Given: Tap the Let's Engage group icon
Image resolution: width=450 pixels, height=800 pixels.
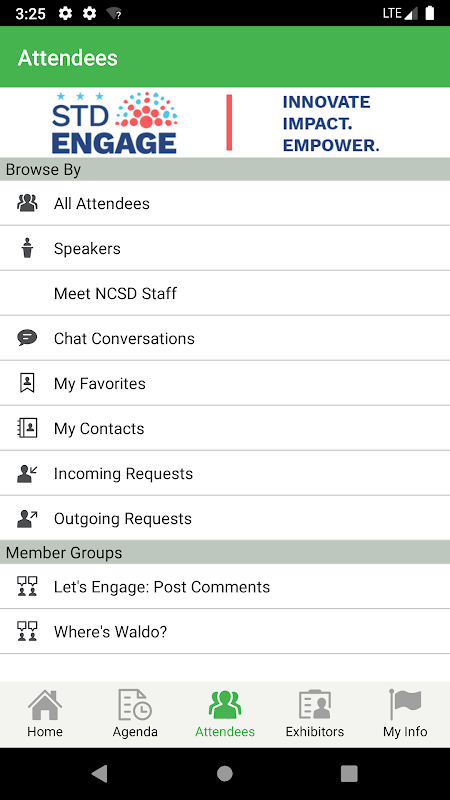Looking at the screenshot, I should pos(27,586).
